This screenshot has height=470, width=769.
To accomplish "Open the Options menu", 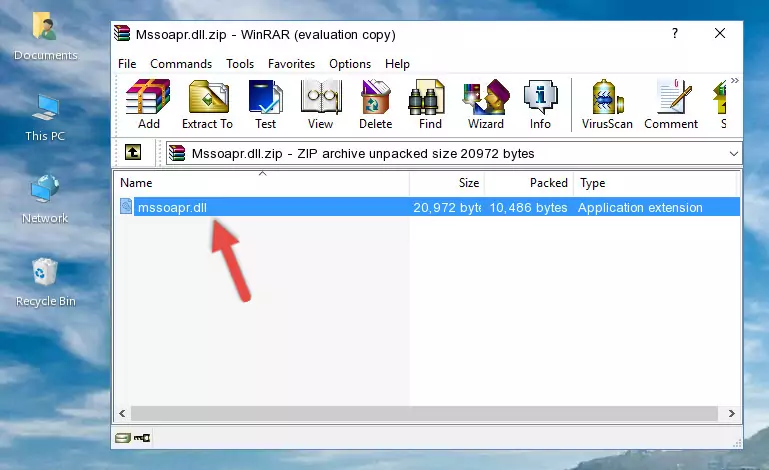I will coord(350,64).
